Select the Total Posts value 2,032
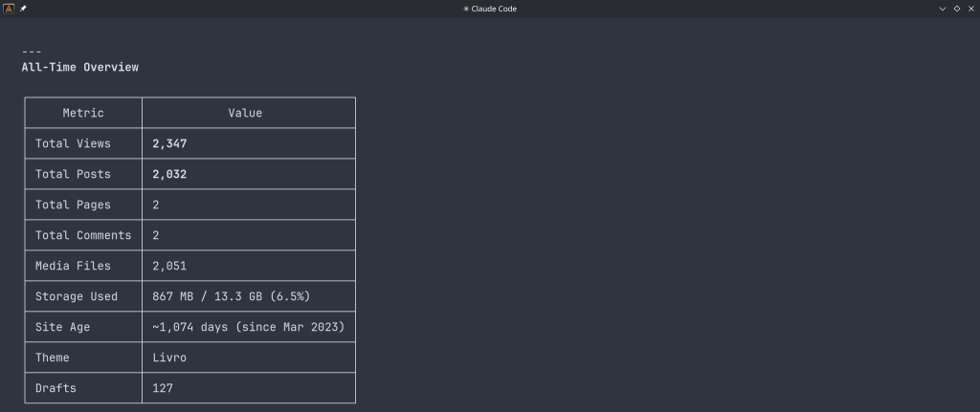The height and width of the screenshot is (412, 980). [x=169, y=174]
